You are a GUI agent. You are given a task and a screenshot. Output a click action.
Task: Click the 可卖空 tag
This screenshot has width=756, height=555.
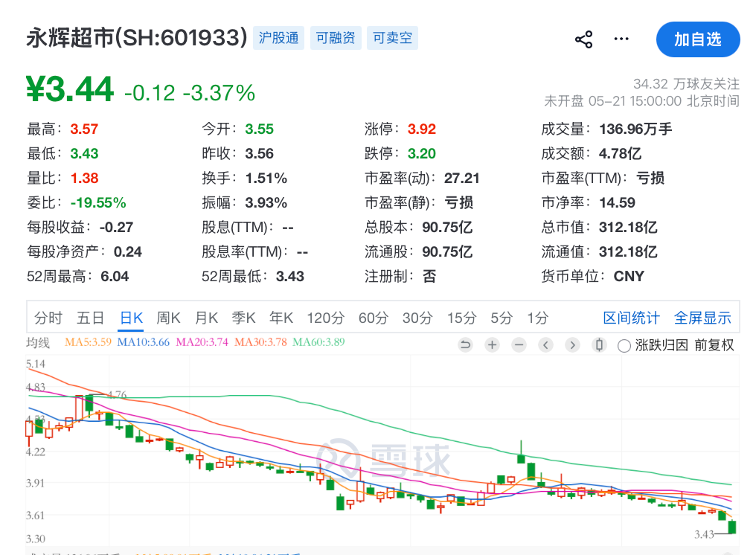tap(392, 38)
